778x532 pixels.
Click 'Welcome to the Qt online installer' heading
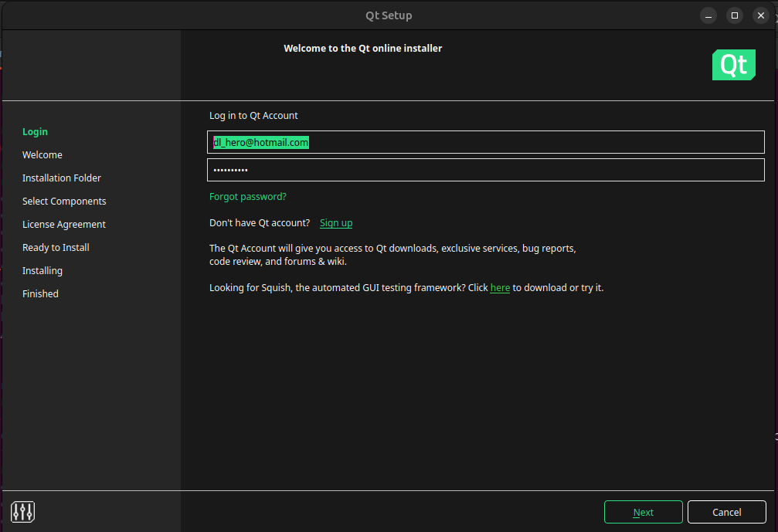tap(362, 49)
